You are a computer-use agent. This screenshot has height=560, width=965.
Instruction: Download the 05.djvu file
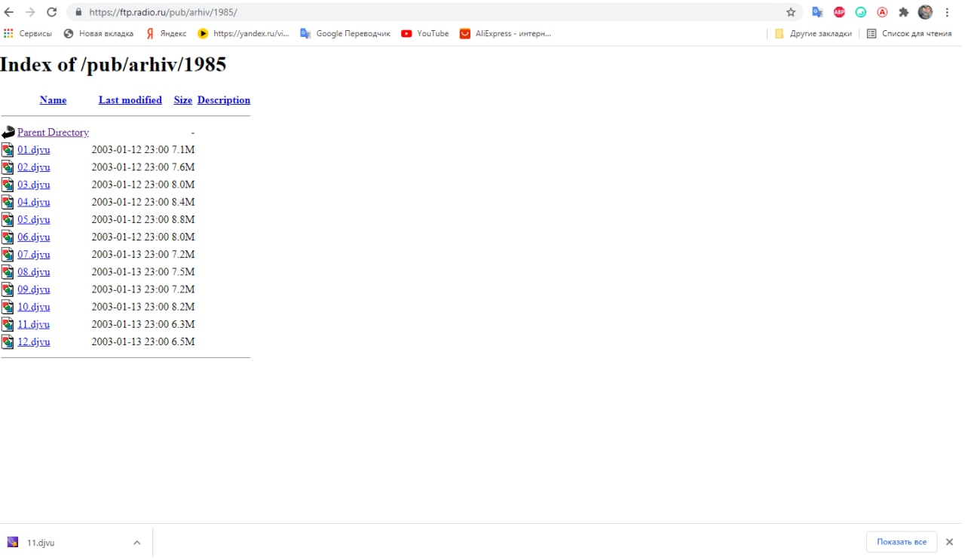click(34, 219)
